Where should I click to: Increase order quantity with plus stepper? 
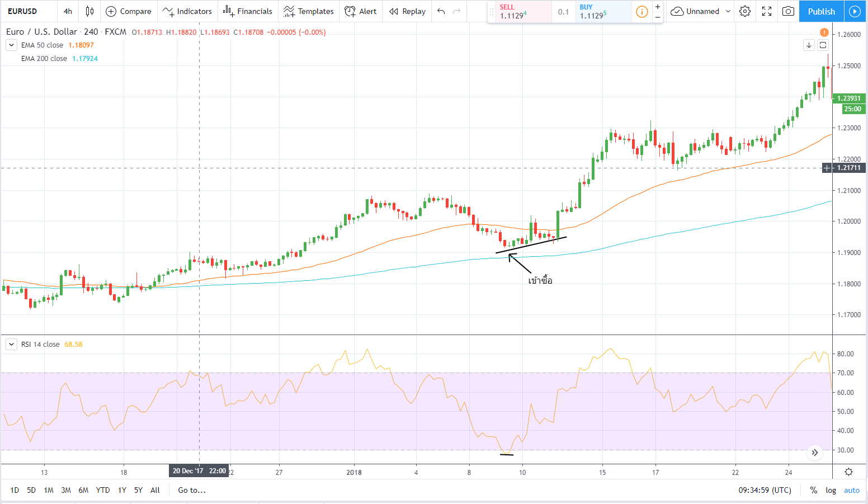(x=658, y=7)
